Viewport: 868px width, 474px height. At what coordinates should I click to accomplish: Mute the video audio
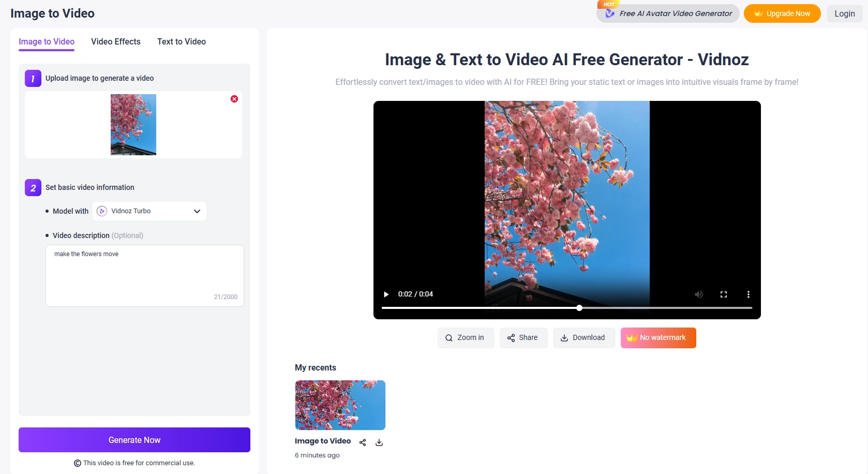click(x=699, y=294)
